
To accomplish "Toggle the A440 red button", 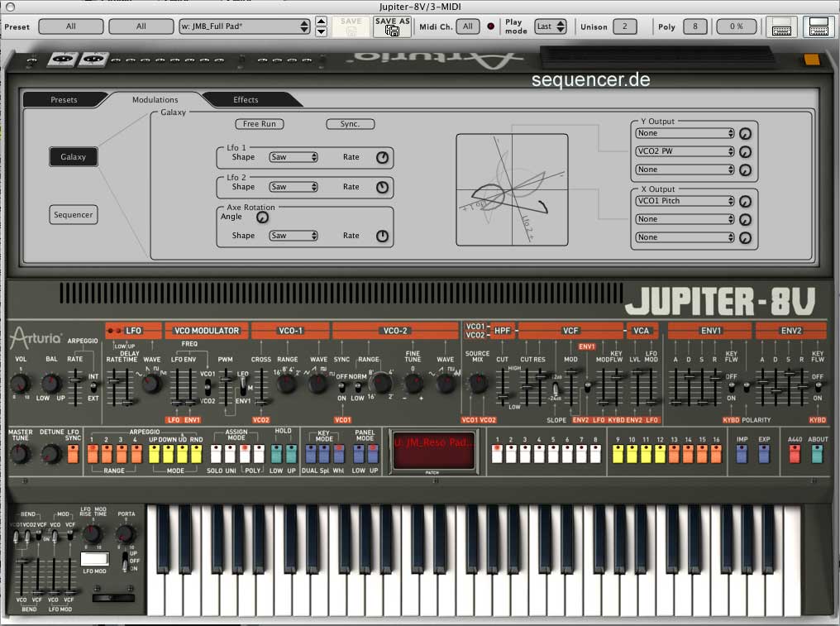I will click(x=795, y=454).
